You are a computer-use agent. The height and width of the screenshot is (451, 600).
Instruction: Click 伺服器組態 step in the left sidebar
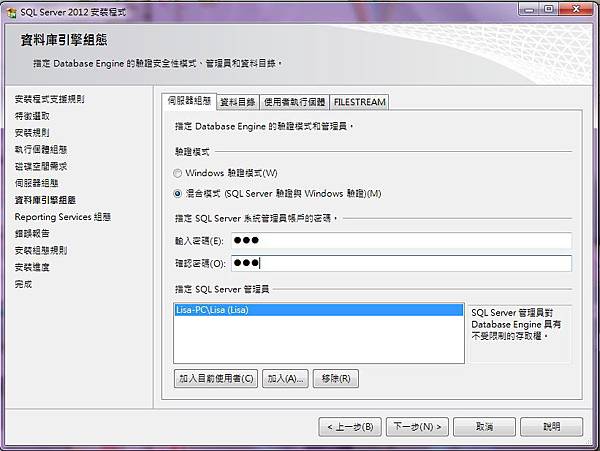pos(36,183)
